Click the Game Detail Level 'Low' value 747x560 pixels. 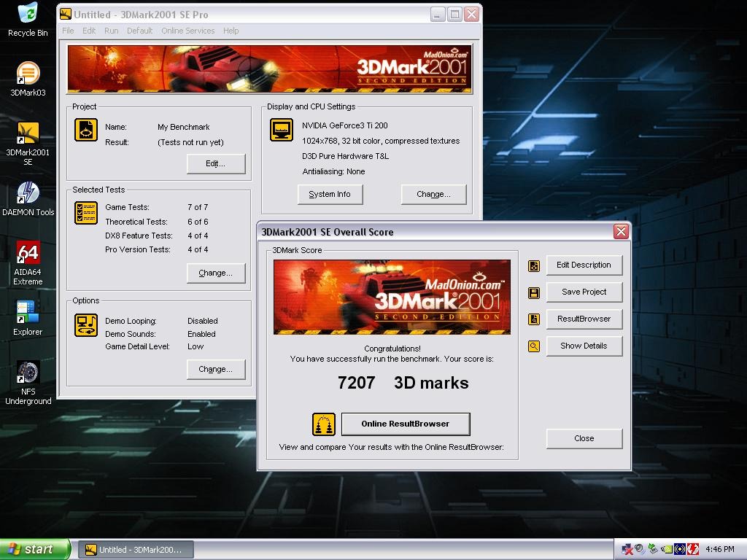(x=196, y=346)
